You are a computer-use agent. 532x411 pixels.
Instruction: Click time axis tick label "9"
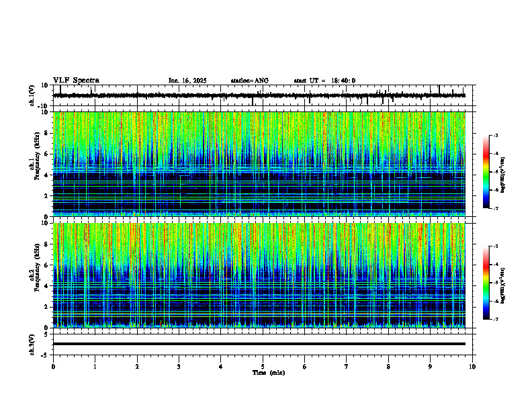[430, 367]
